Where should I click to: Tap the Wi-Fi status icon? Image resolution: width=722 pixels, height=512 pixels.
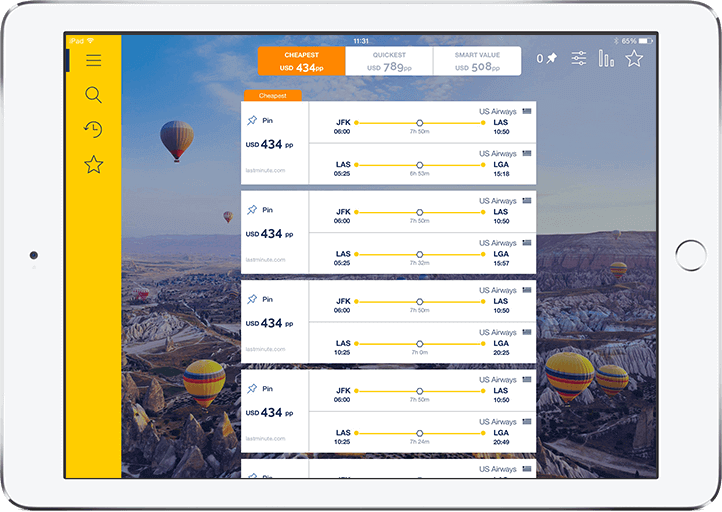[90, 41]
